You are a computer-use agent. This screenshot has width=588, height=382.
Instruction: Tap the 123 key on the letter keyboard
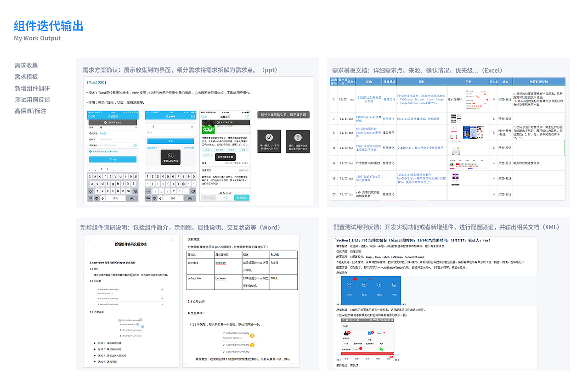(90, 198)
